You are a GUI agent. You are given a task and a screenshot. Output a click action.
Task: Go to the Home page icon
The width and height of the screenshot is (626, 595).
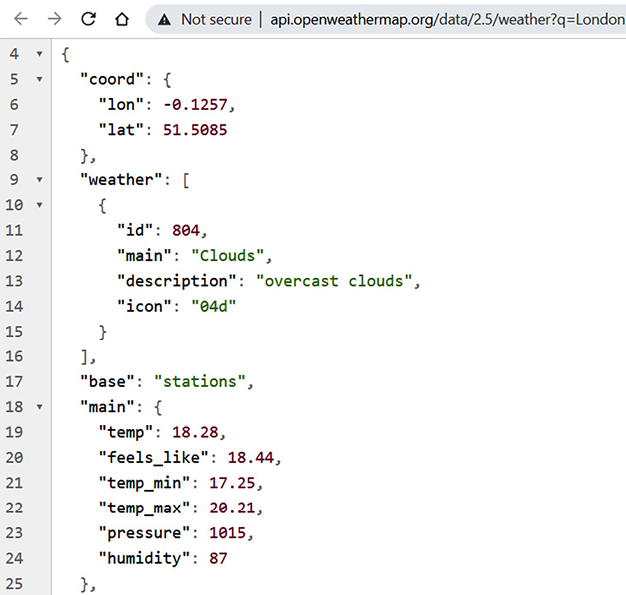121,19
